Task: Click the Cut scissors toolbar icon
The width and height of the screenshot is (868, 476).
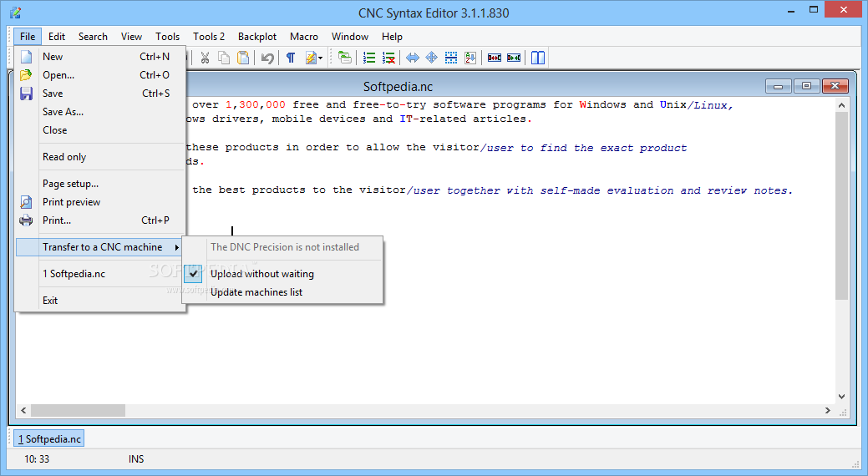Action: pos(205,58)
